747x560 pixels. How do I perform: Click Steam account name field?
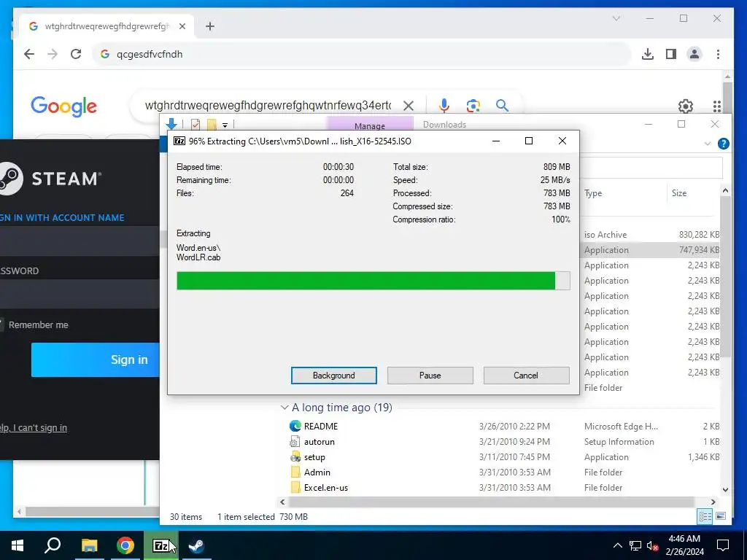coord(80,241)
